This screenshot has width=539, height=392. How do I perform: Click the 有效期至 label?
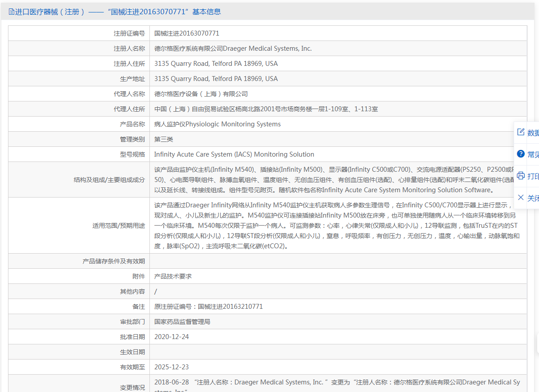(133, 367)
